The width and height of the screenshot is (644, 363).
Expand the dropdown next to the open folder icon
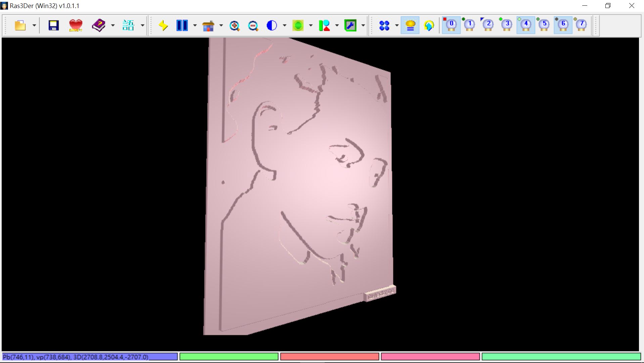click(34, 25)
